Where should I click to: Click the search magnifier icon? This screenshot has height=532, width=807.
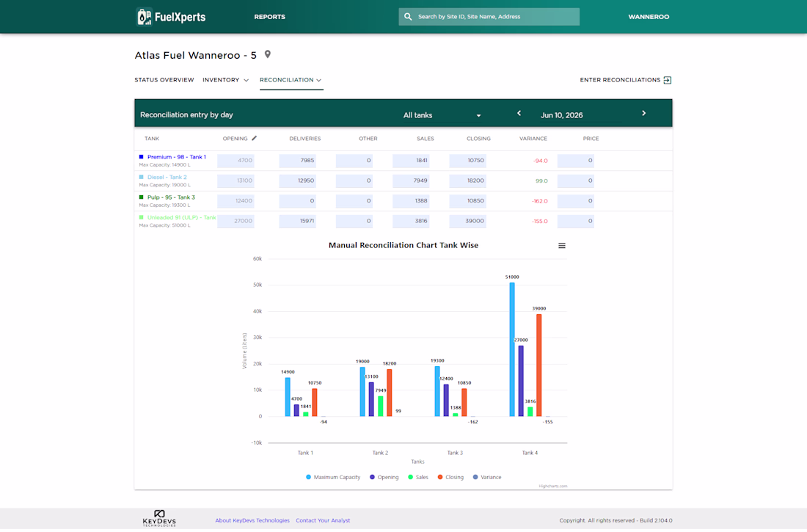pyautogui.click(x=408, y=16)
